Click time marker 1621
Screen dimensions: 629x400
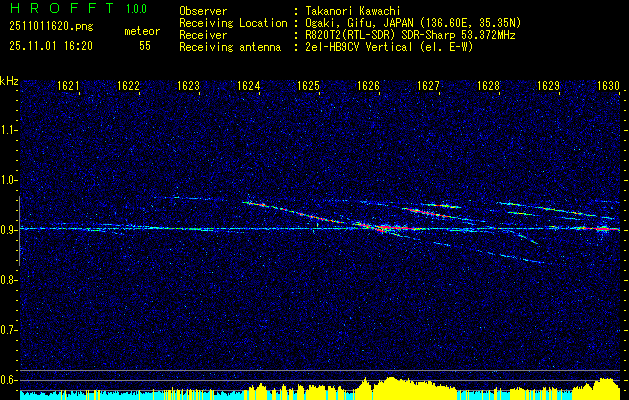(68, 86)
